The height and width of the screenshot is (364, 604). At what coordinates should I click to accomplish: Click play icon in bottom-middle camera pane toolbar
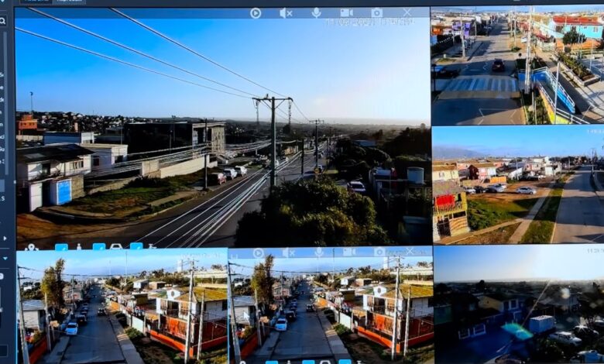[258, 253]
